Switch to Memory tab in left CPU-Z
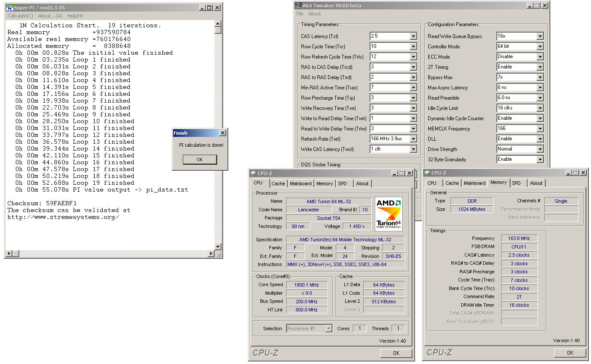Image resolution: width=591 pixels, height=364 pixels. click(x=325, y=183)
